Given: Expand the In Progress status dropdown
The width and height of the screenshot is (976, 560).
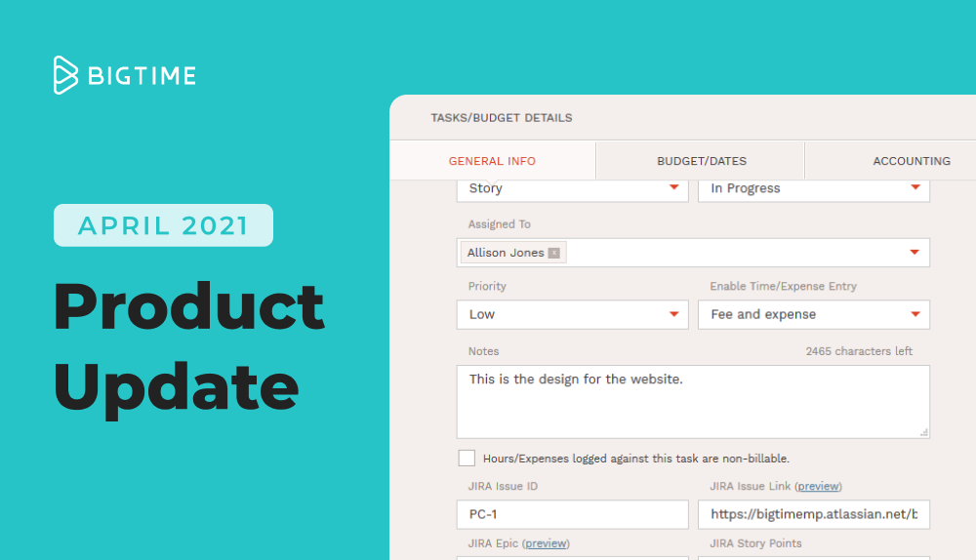Looking at the screenshot, I should tap(915, 188).
